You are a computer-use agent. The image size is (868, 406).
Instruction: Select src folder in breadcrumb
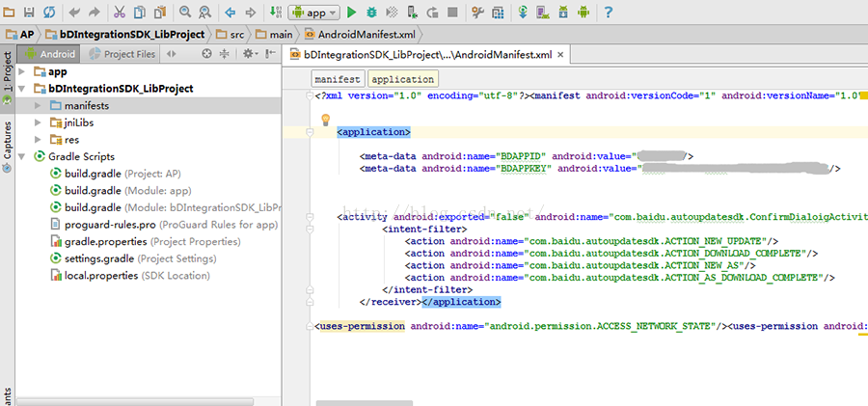coord(231,35)
